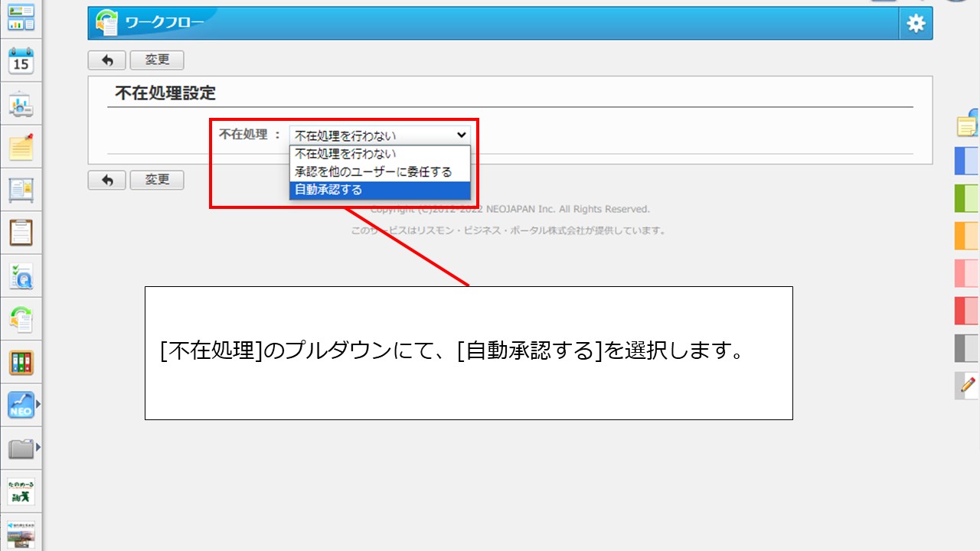Screen dimensions: 980x551
Task: Open the yellow pinned memo pad icon
Action: pos(21,147)
